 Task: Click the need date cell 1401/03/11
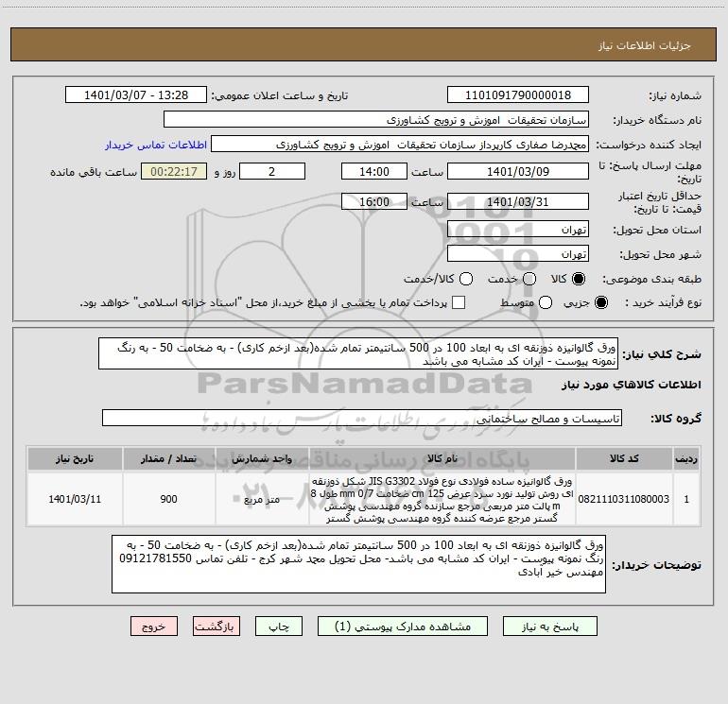coord(75,499)
